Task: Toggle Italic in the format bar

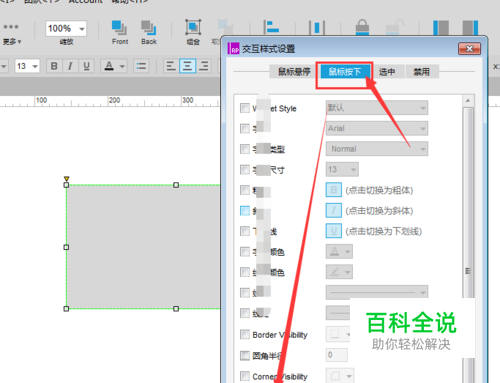Action: pyautogui.click(x=70, y=66)
